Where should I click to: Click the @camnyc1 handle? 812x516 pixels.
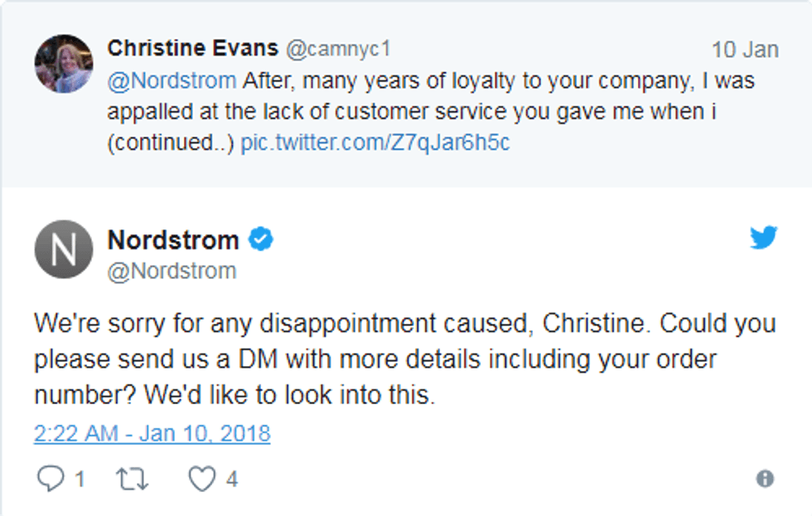click(x=337, y=49)
